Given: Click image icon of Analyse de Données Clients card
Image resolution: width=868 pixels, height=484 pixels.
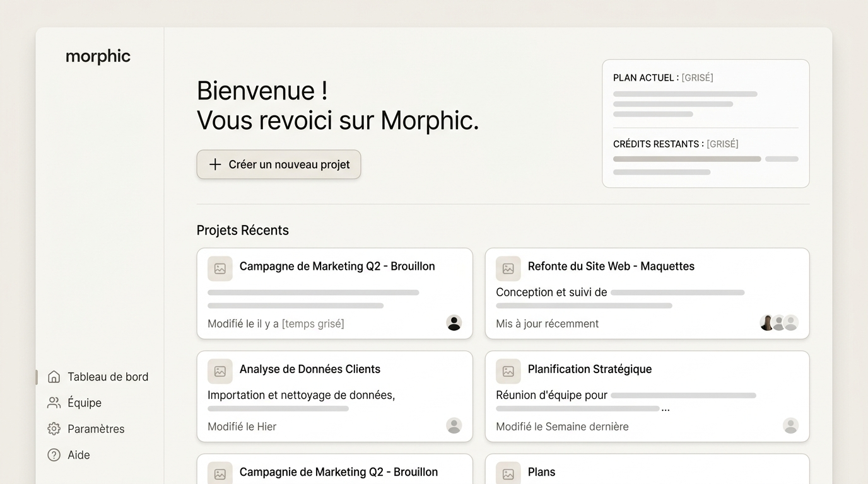Looking at the screenshot, I should click(220, 371).
